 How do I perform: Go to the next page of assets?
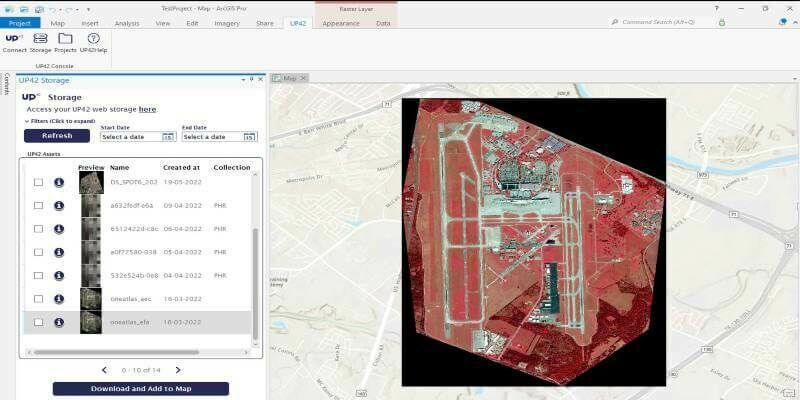coord(178,370)
